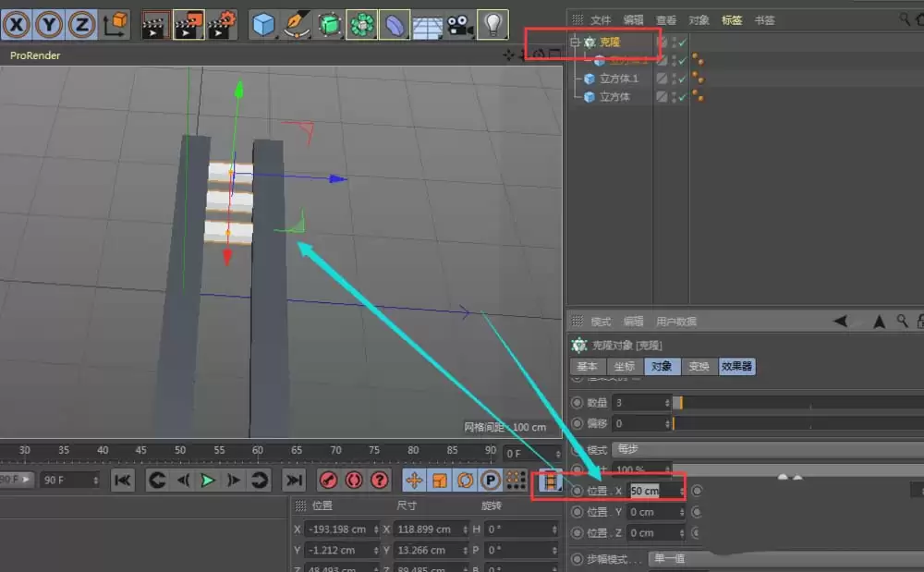The image size is (924, 572).
Task: Toggle the green checkmark for 克隆 object
Action: [x=683, y=43]
